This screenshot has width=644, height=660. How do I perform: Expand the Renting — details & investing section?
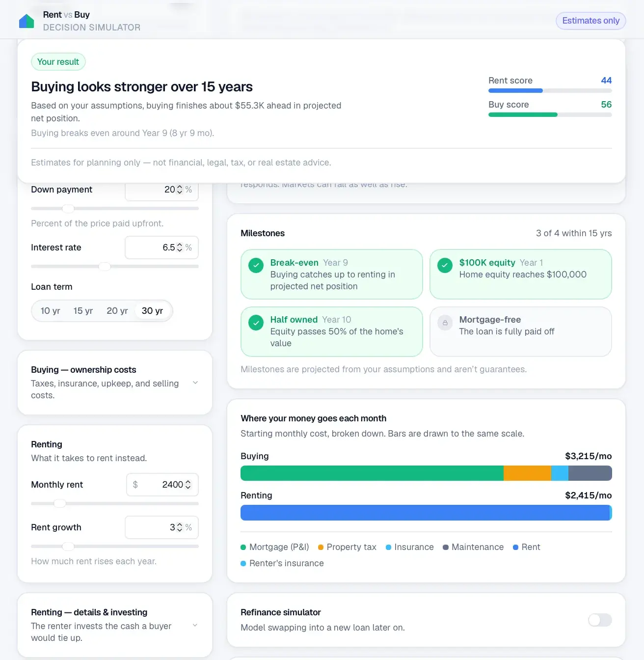(115, 625)
